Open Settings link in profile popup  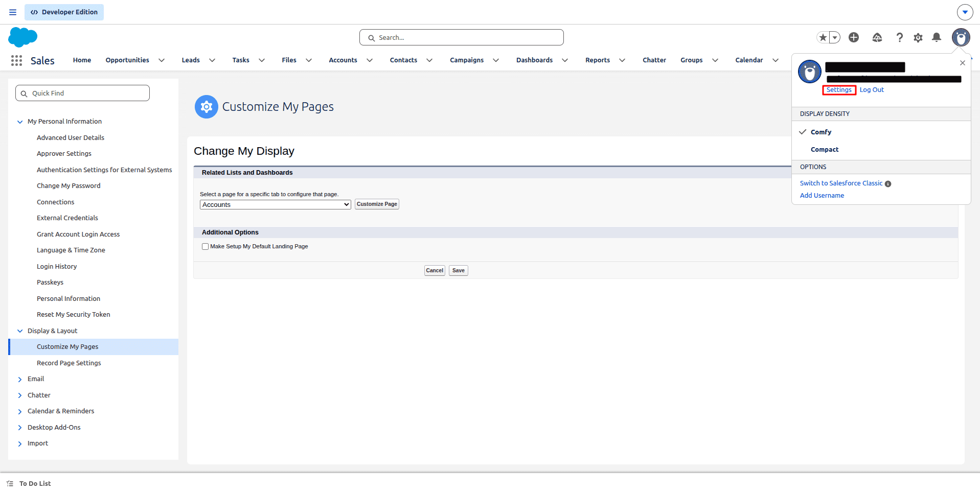click(x=839, y=90)
